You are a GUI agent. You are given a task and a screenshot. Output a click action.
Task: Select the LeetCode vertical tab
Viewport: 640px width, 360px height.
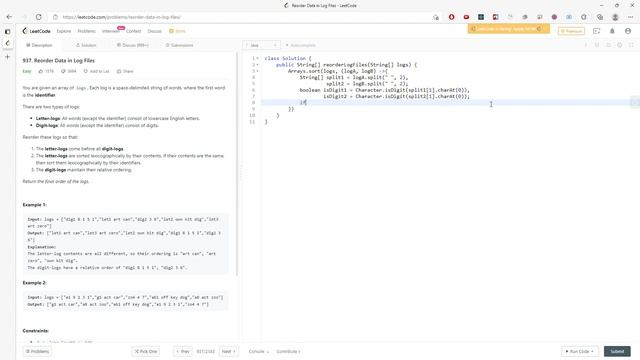coord(7,43)
